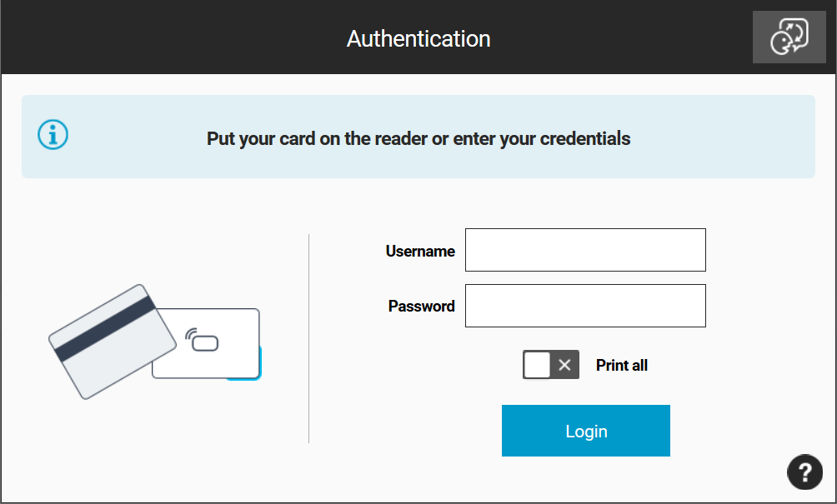Click the magnetic stripe card illustration
This screenshot has height=504, width=837.
point(112,342)
